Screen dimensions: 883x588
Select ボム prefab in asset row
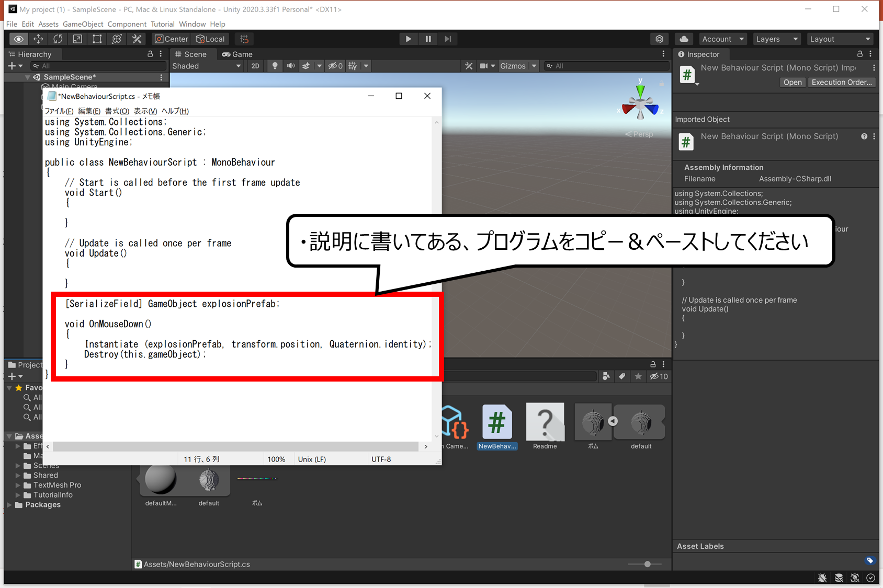[x=593, y=426]
